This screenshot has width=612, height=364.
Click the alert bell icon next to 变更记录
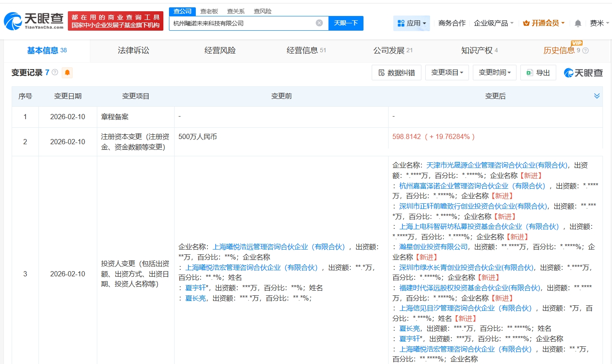tap(67, 73)
